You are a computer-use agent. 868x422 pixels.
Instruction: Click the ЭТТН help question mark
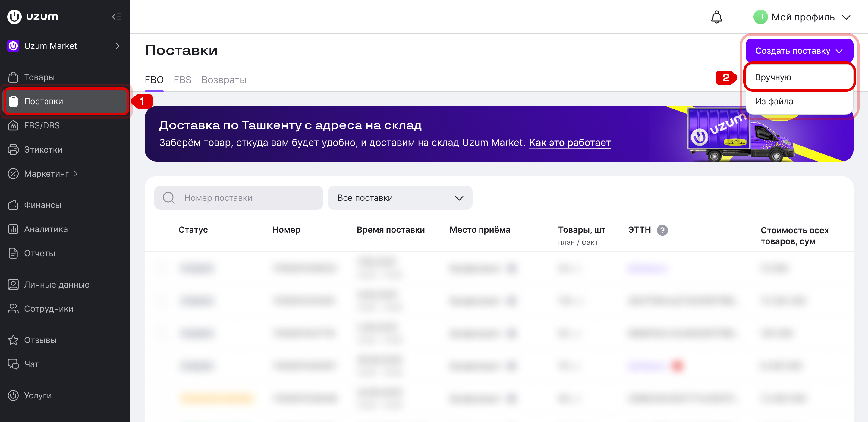[662, 230]
